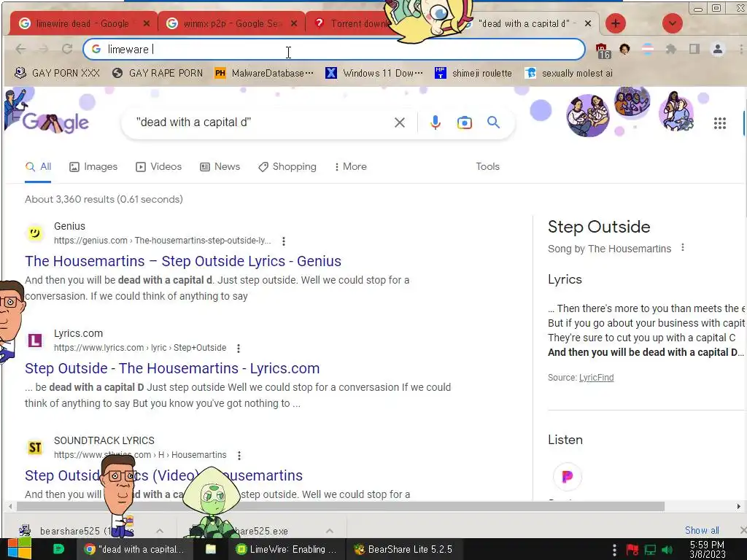Show all downloads

click(x=702, y=530)
